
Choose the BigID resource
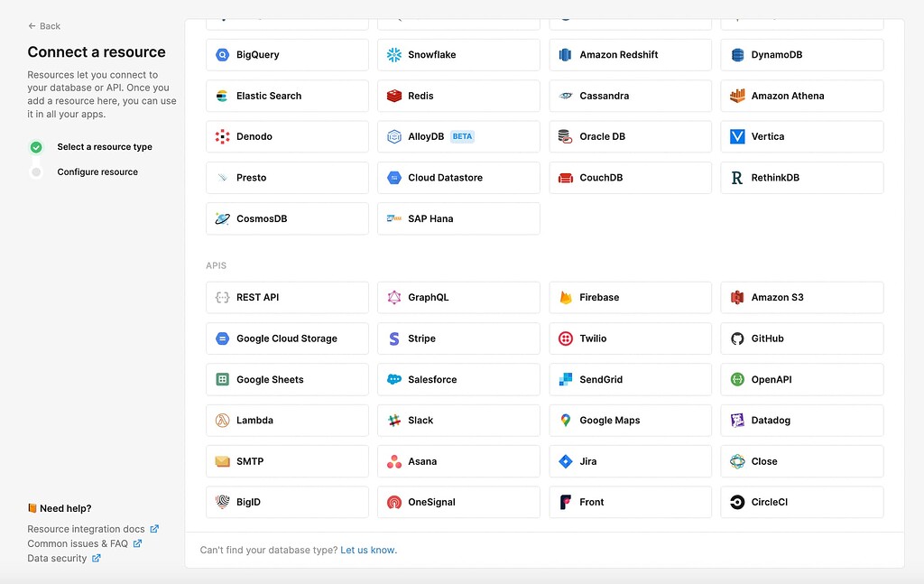[x=287, y=502]
